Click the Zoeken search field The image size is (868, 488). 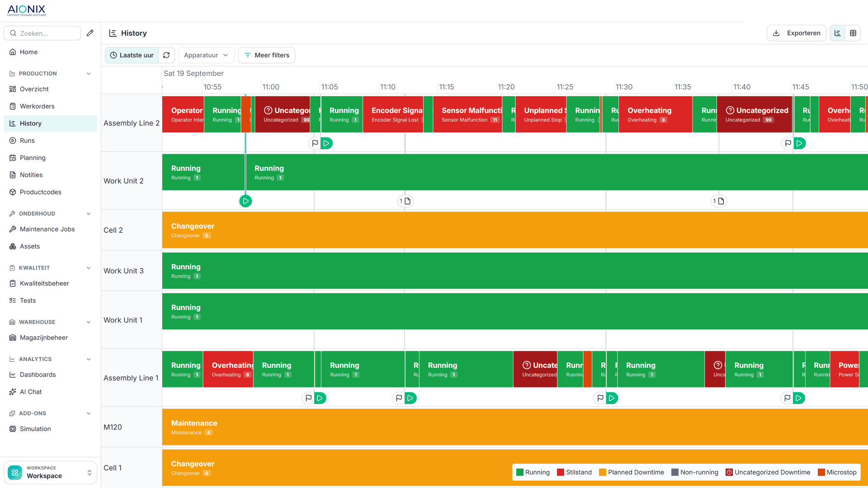[x=42, y=33]
